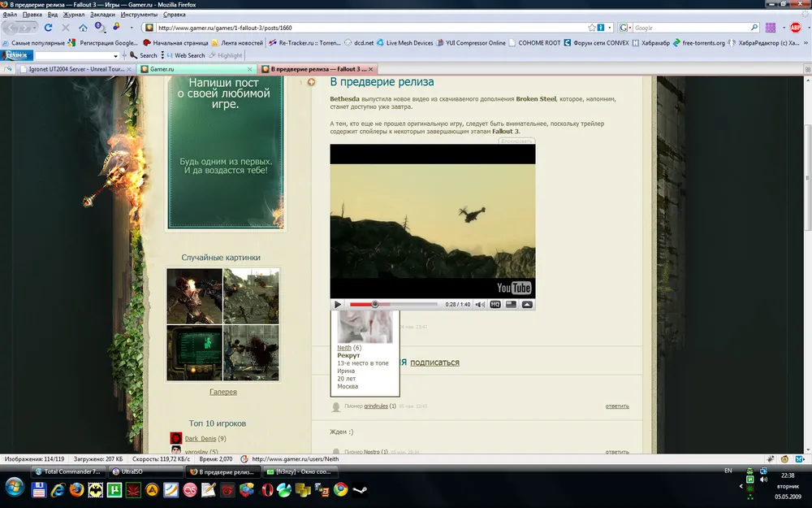Play the YouTube video

click(x=338, y=305)
